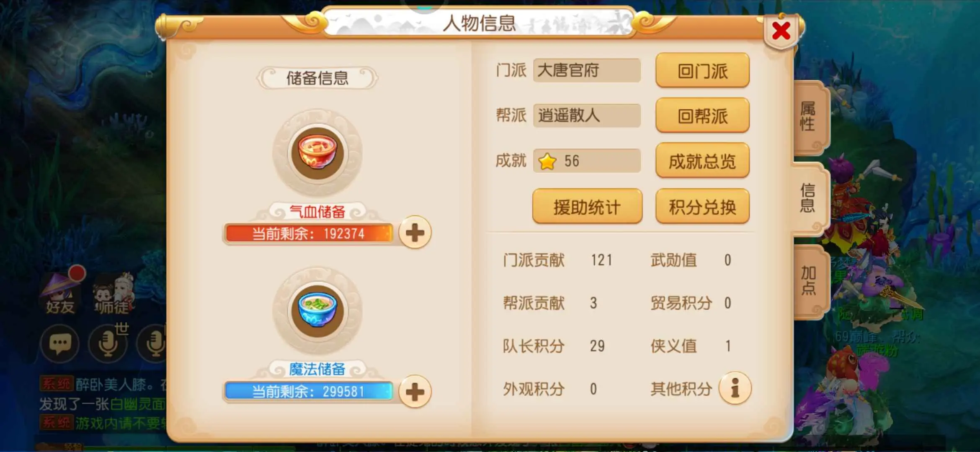This screenshot has width=980, height=452.
Task: Open 成就总览 achievement overview
Action: [702, 161]
